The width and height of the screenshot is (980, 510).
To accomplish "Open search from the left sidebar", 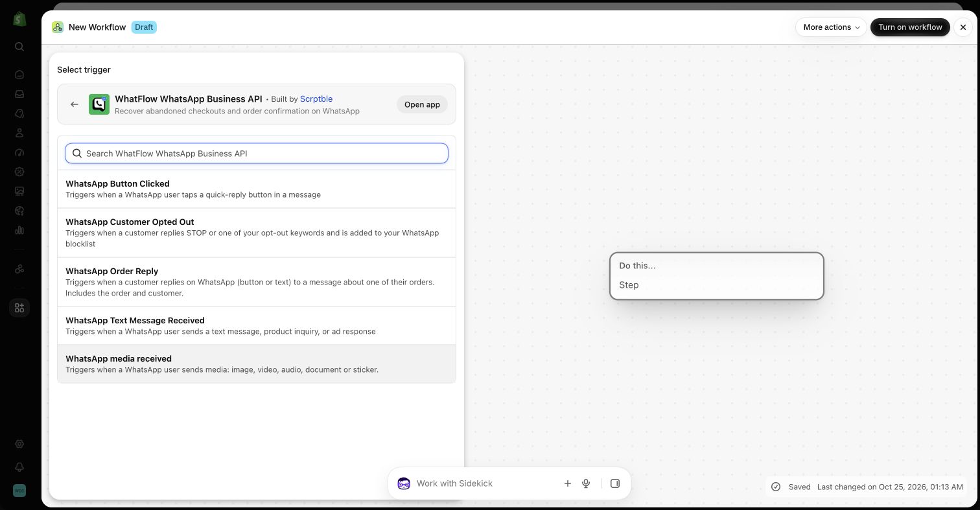I will click(x=19, y=47).
